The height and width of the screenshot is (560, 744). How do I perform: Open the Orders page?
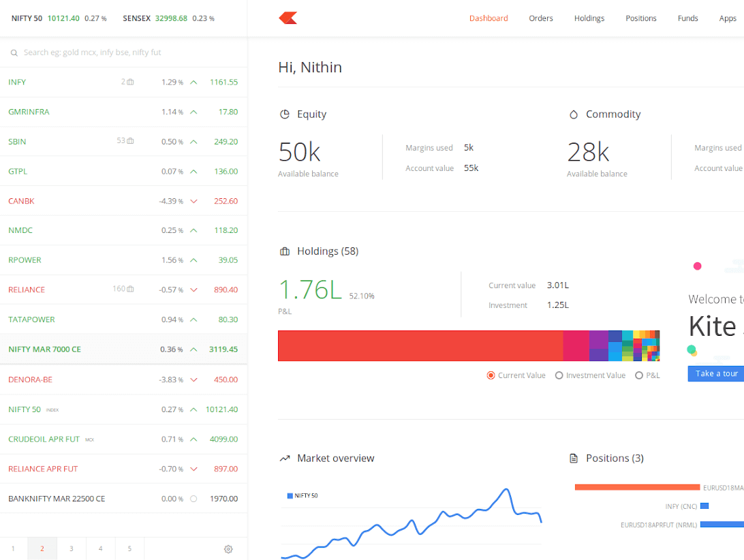click(x=540, y=18)
